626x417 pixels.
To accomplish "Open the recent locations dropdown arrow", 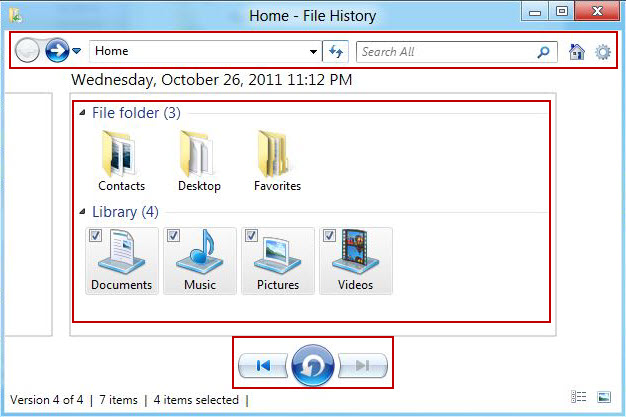I will [x=76, y=51].
